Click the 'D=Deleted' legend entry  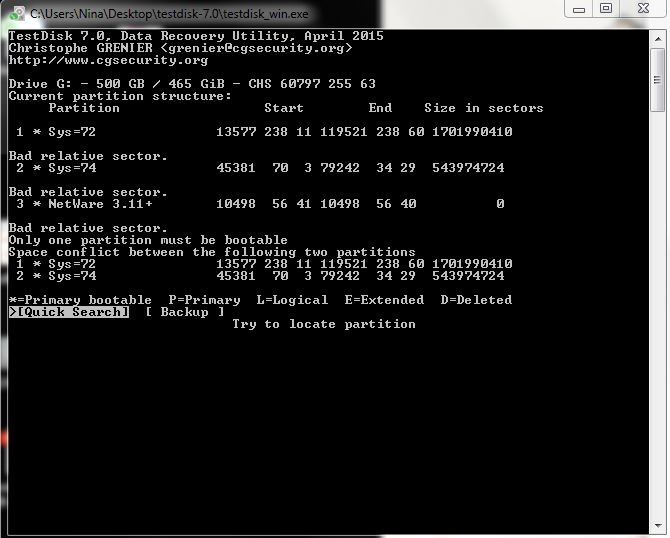click(476, 300)
